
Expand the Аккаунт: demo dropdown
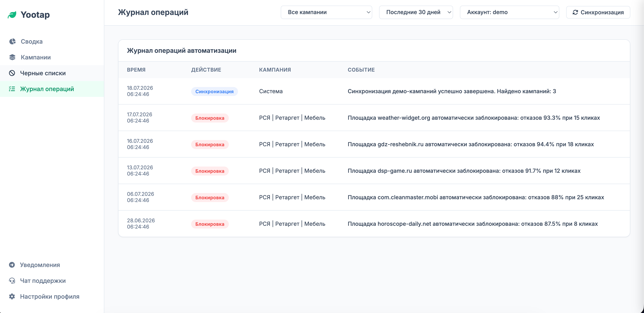coord(509,12)
